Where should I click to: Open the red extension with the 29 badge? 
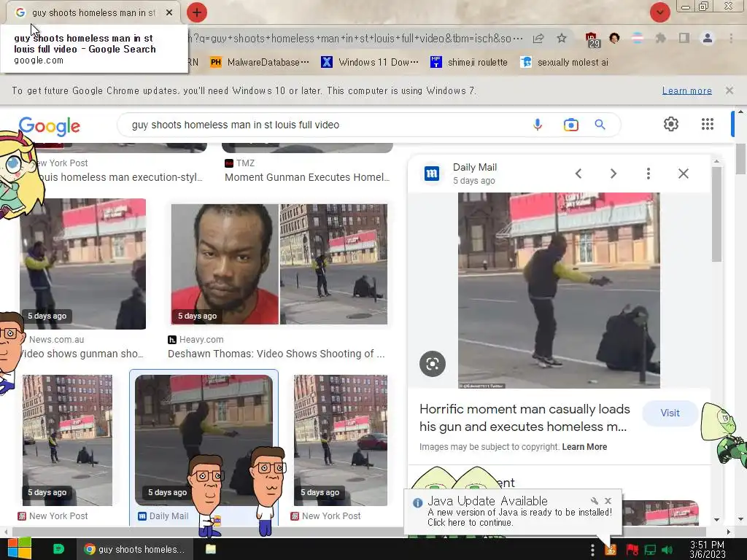point(592,39)
